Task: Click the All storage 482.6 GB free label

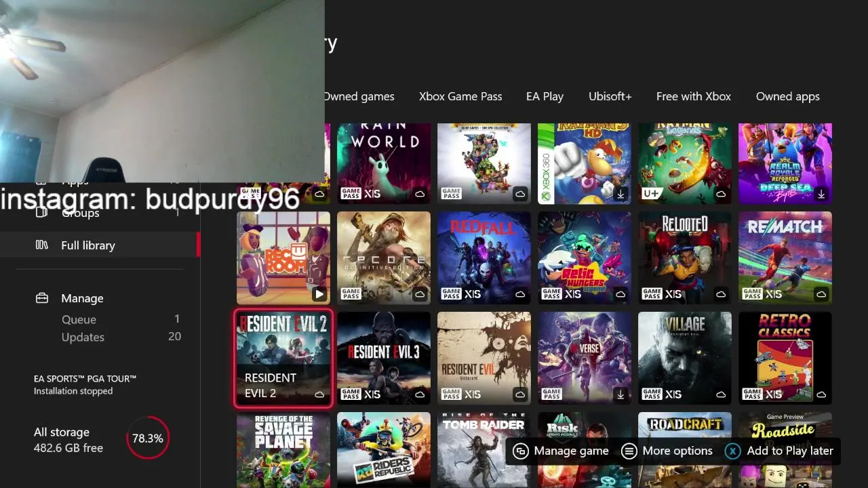Action: (x=68, y=440)
